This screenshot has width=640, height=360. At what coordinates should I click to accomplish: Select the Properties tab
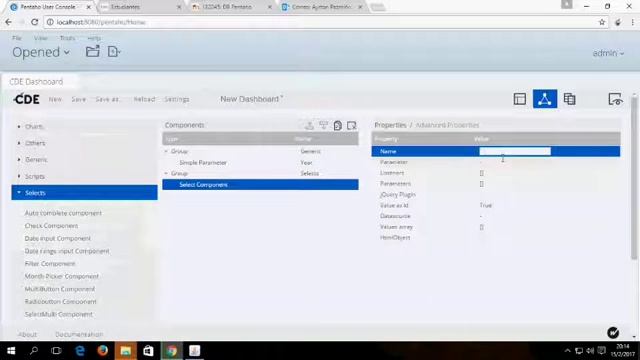[390, 125]
